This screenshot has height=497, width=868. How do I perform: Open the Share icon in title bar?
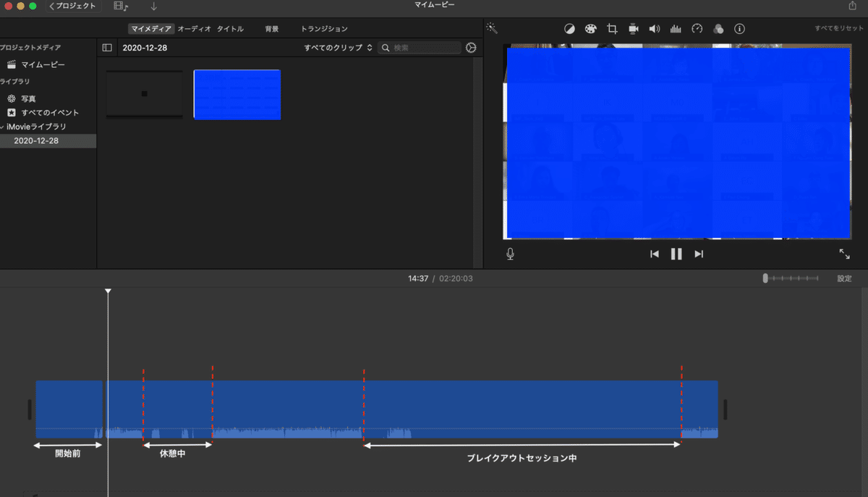tap(851, 5)
